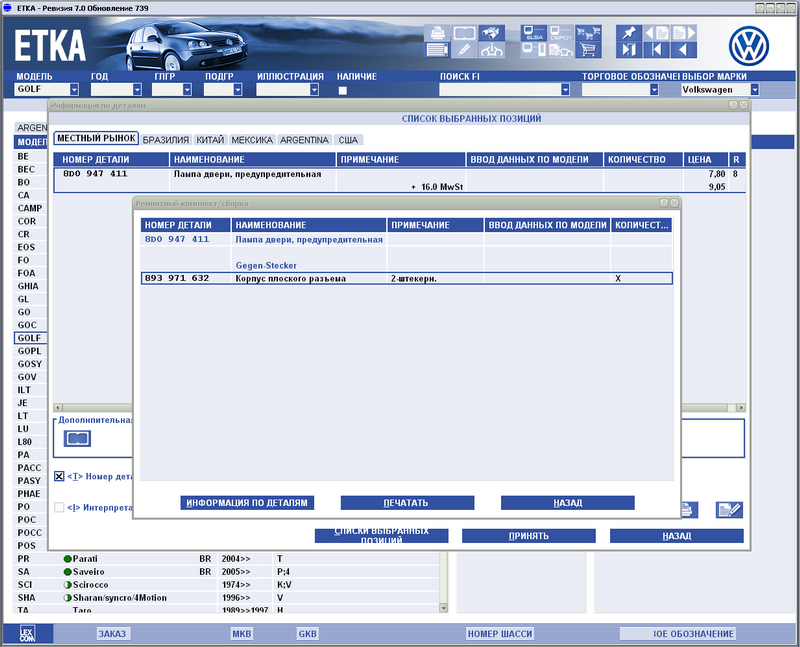Click MKB in the bottom bar
Viewport: 800px width, 647px height.
click(242, 634)
